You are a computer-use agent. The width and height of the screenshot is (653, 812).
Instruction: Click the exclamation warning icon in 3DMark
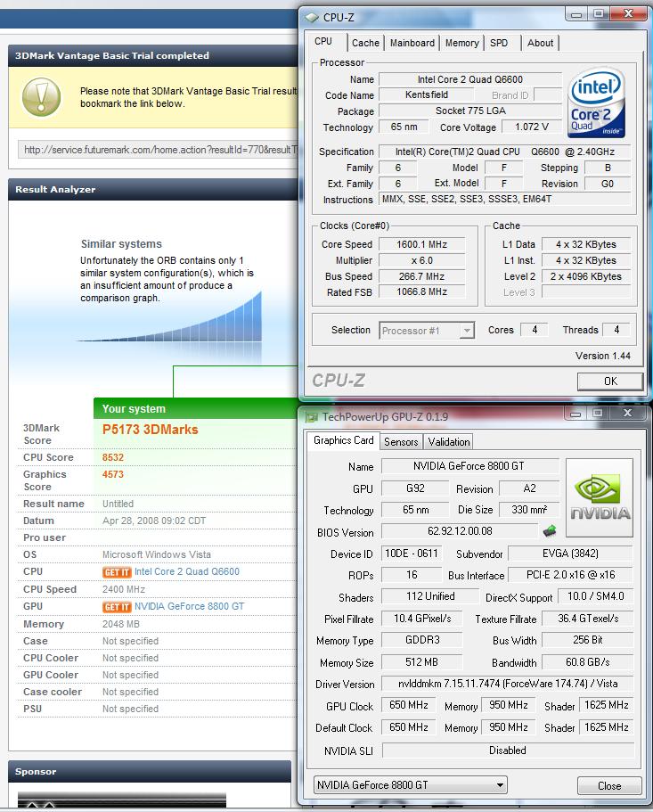(x=41, y=97)
